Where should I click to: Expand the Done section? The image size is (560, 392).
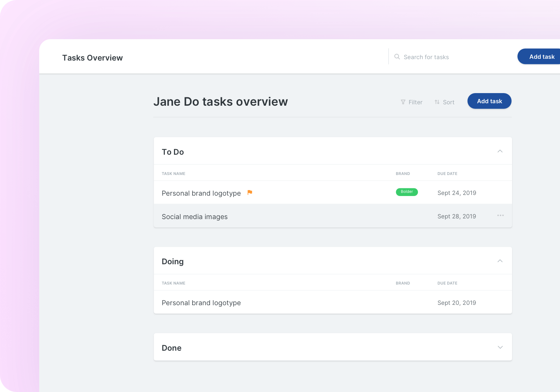(x=500, y=347)
